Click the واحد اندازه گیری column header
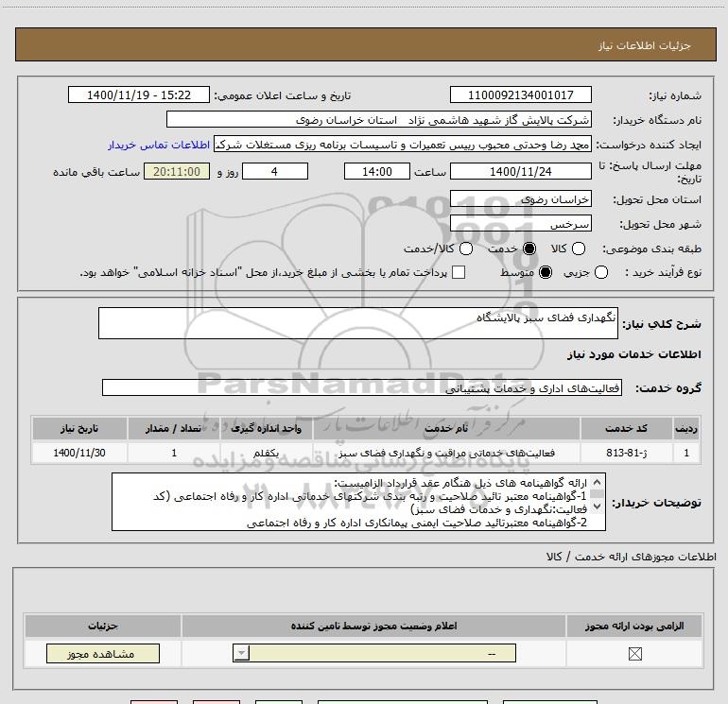728x704 pixels. click(267, 428)
